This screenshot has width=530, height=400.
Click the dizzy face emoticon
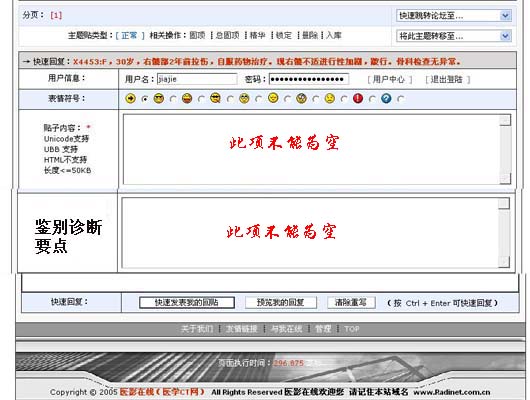(301, 98)
